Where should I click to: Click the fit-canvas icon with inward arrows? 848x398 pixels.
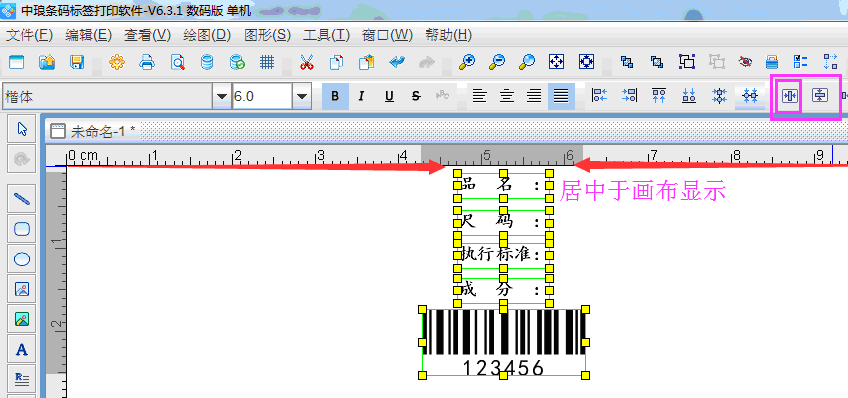[x=587, y=63]
